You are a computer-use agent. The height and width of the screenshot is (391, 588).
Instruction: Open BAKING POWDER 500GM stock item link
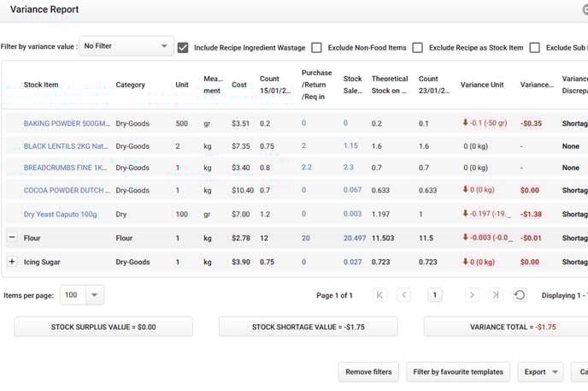point(67,123)
